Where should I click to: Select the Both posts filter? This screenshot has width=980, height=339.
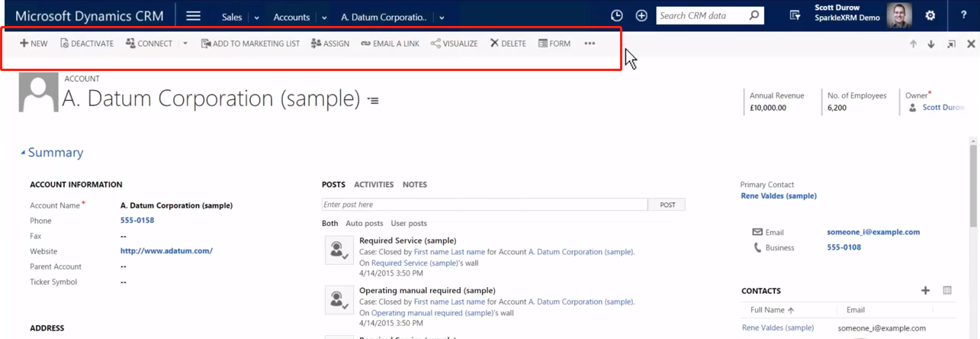pyautogui.click(x=329, y=224)
